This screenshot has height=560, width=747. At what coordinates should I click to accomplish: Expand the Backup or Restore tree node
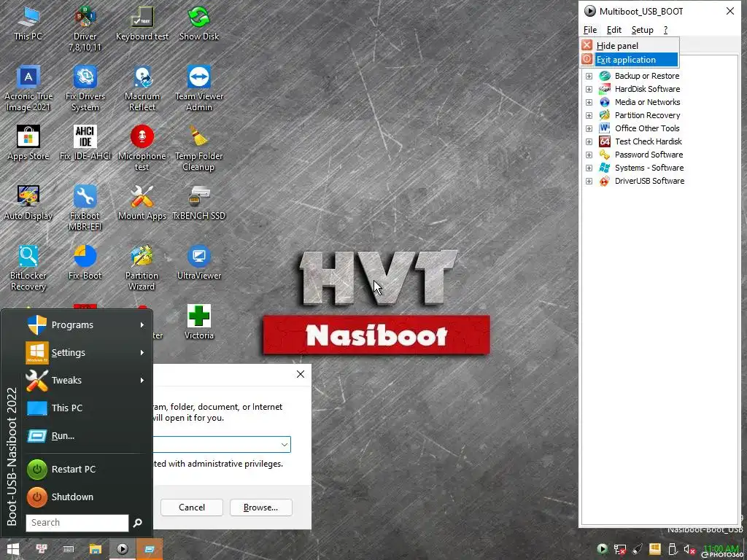(589, 76)
